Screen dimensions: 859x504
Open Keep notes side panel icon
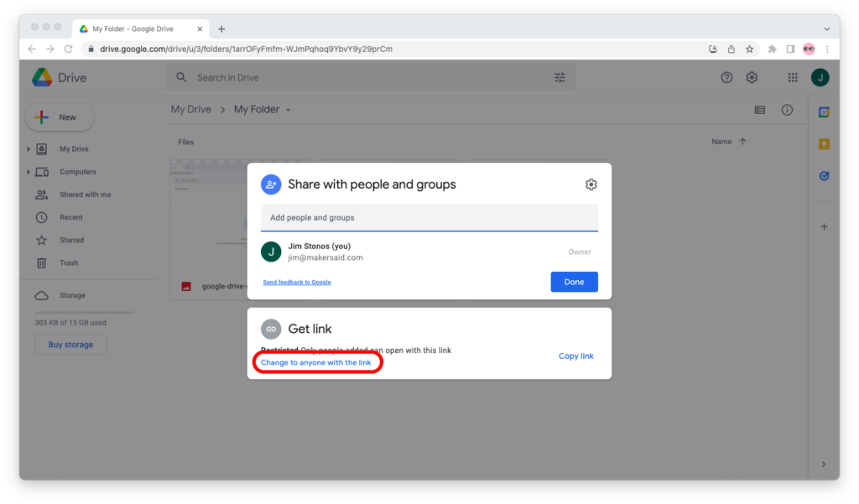[x=824, y=144]
